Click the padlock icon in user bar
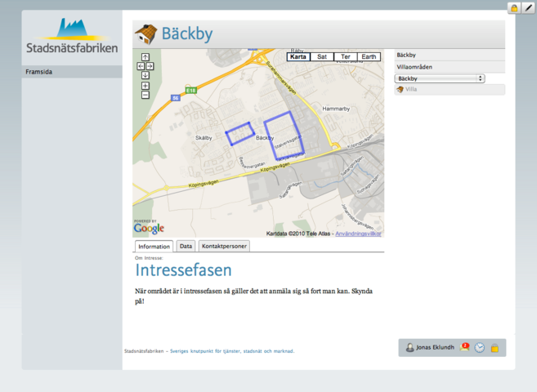Viewport: 537px width, 392px height. click(x=494, y=348)
